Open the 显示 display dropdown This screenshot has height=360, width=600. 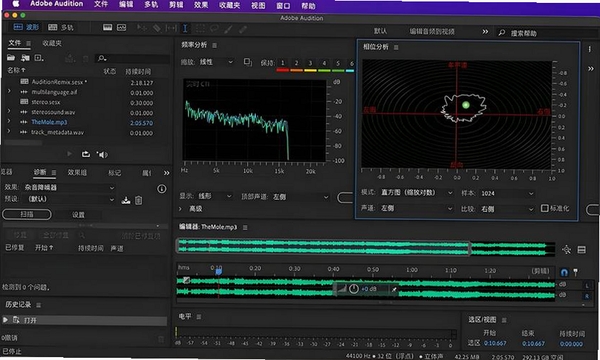pos(215,196)
